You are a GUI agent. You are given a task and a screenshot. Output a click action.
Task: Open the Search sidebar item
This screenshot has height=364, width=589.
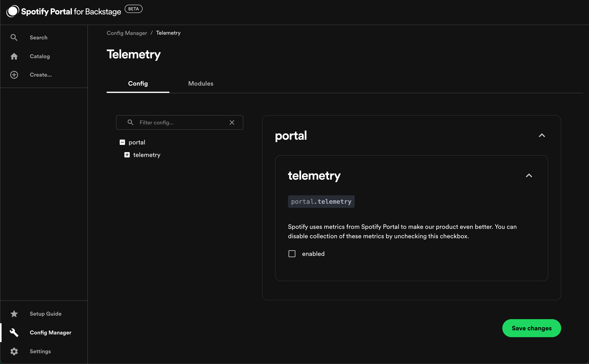click(x=44, y=37)
